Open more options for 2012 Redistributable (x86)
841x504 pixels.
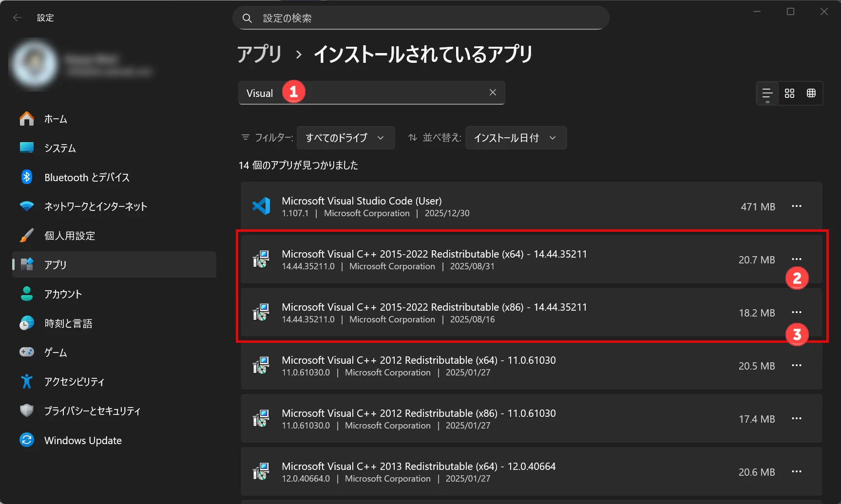tap(797, 418)
